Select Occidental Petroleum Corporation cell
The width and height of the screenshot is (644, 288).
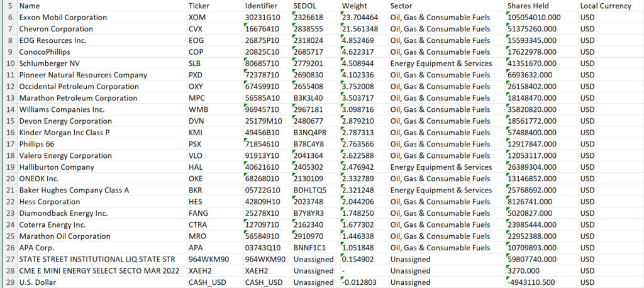[102, 87]
